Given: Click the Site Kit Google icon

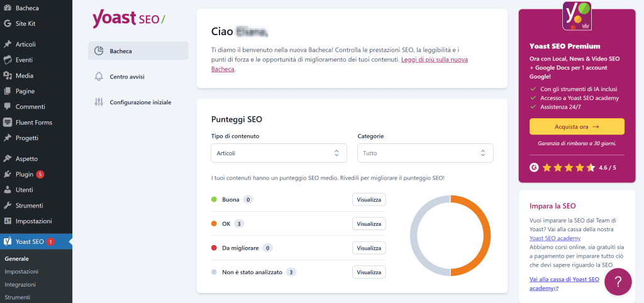Looking at the screenshot, I should pos(7,23).
